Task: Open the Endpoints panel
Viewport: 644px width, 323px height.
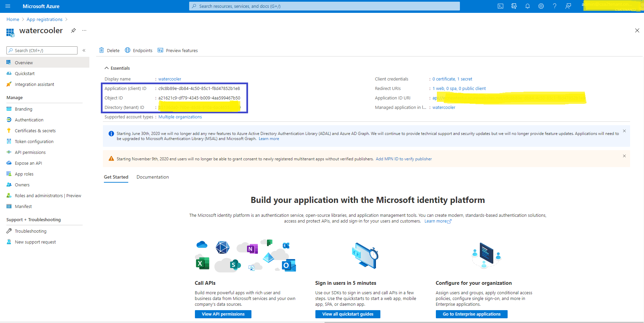Action: point(139,50)
